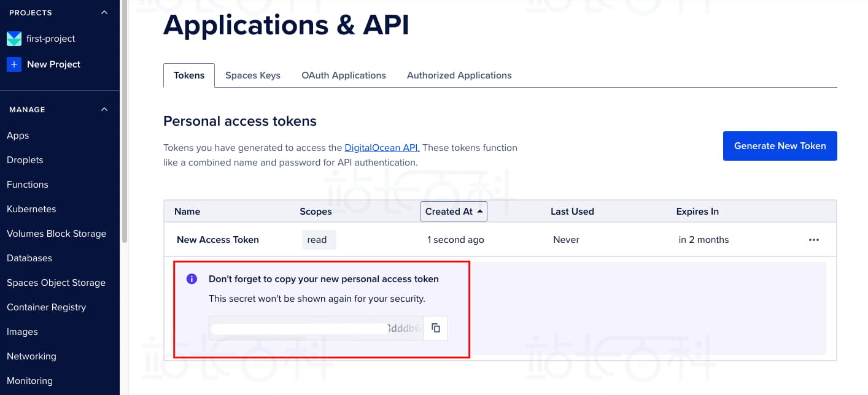
Task: Collapse the Manage section chevron
Action: (x=104, y=110)
